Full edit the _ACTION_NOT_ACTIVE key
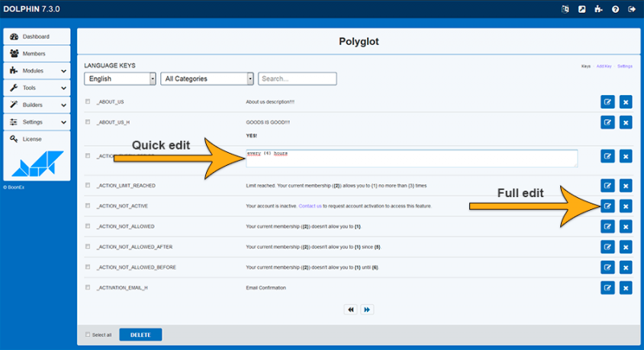The width and height of the screenshot is (644, 350). coord(608,206)
